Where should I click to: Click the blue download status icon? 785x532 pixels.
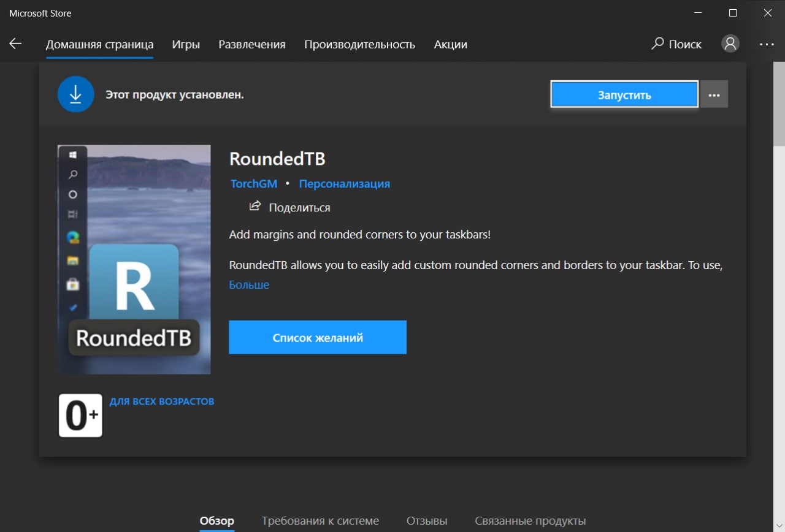pos(75,94)
